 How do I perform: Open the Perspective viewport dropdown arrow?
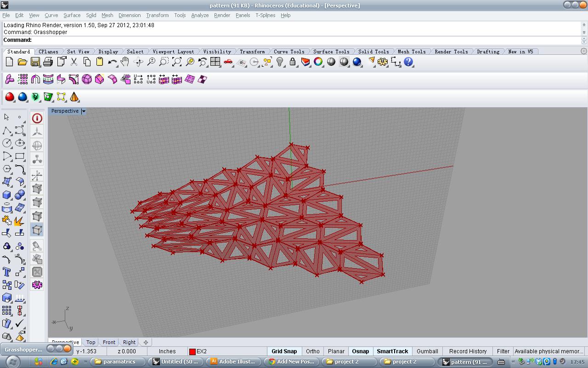click(84, 111)
